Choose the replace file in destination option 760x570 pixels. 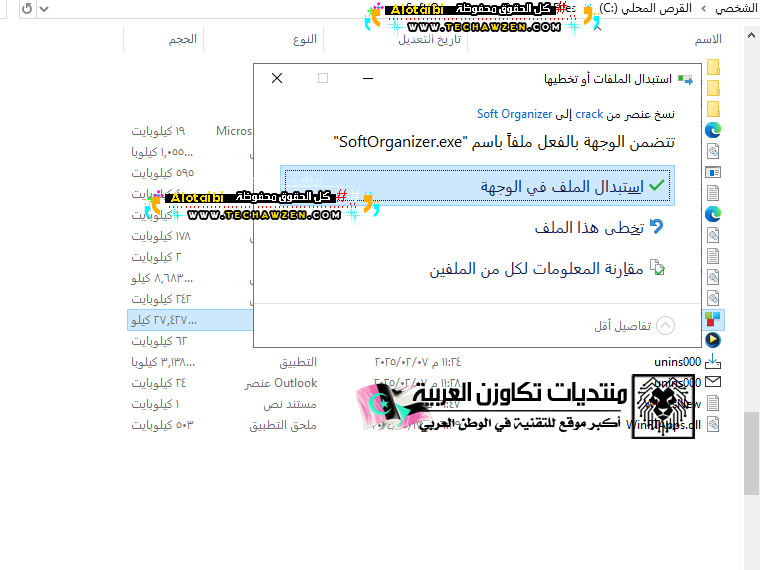[477, 186]
